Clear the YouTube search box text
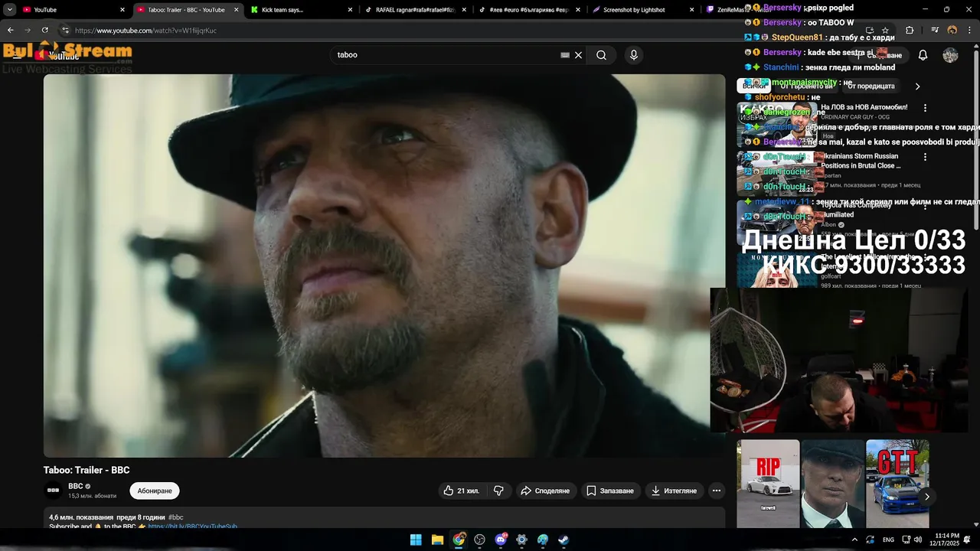The image size is (980, 551). (x=579, y=55)
